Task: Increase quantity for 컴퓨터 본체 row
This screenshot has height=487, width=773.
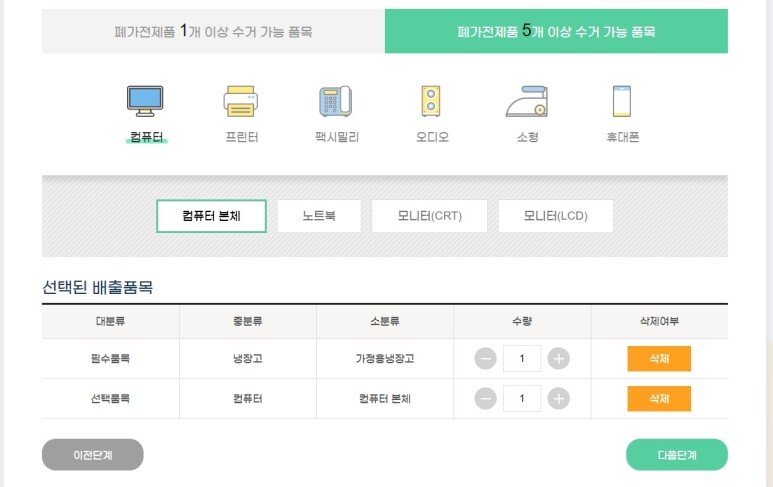Action: point(559,398)
